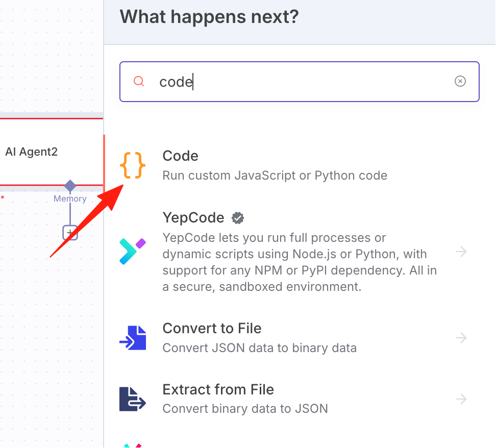Expand Convert to File arrow
496x448 pixels.
461,338
